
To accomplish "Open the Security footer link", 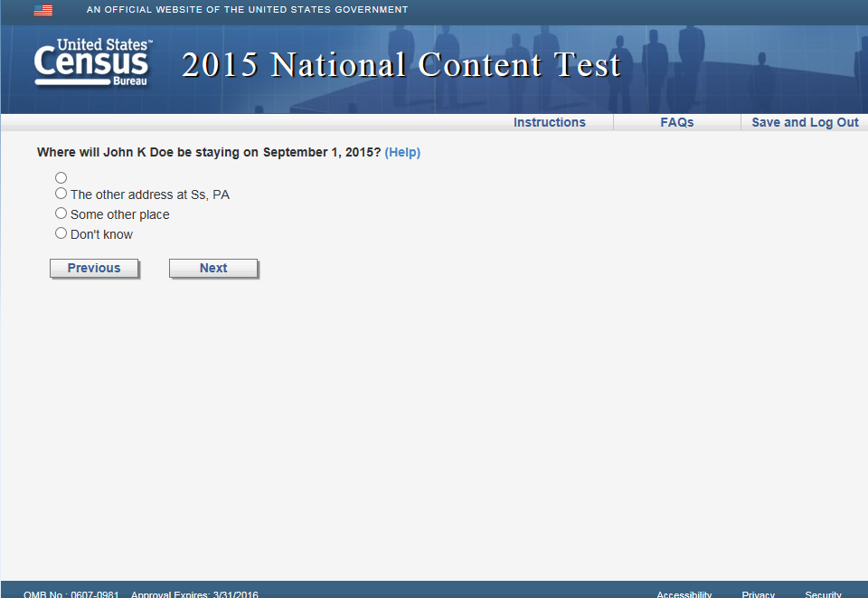I will (823, 594).
